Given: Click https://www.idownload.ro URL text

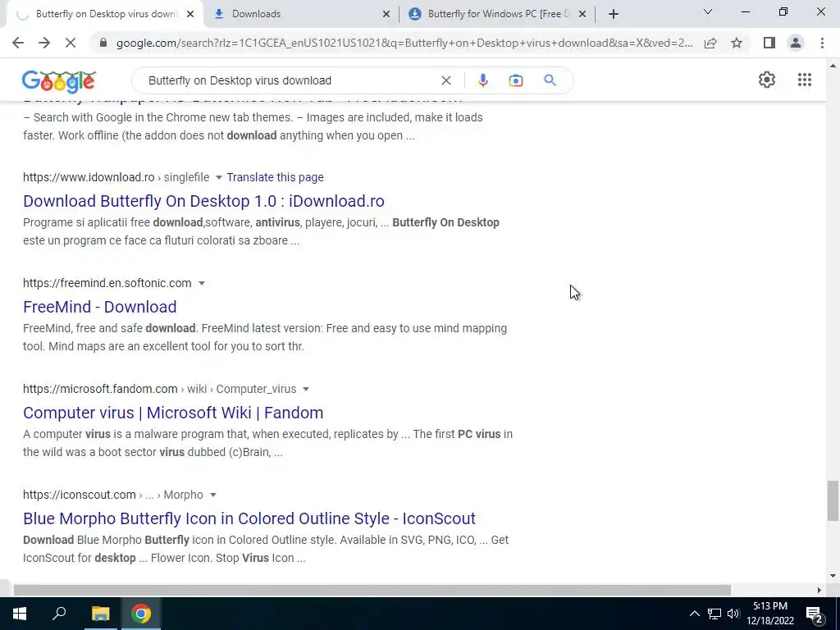Looking at the screenshot, I should click(89, 177).
